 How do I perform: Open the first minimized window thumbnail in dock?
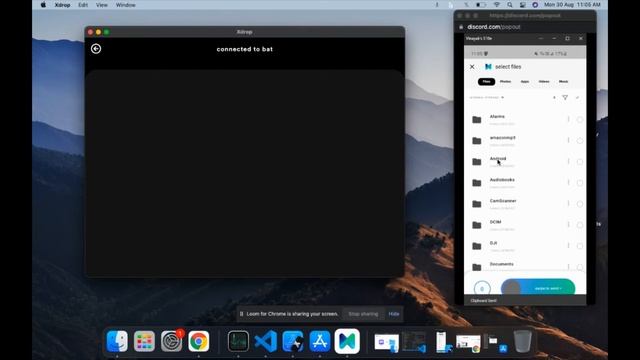[386, 342]
